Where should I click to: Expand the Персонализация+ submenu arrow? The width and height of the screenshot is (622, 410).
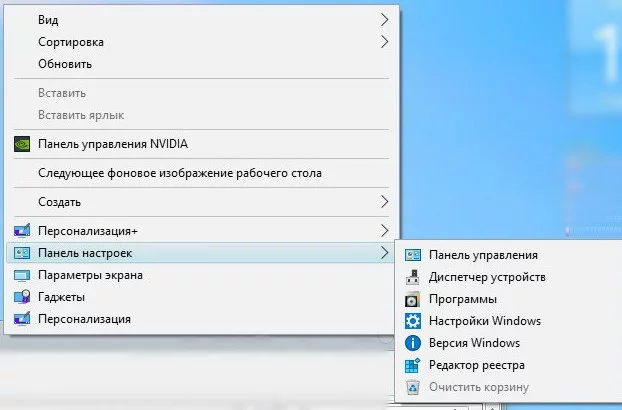click(384, 230)
